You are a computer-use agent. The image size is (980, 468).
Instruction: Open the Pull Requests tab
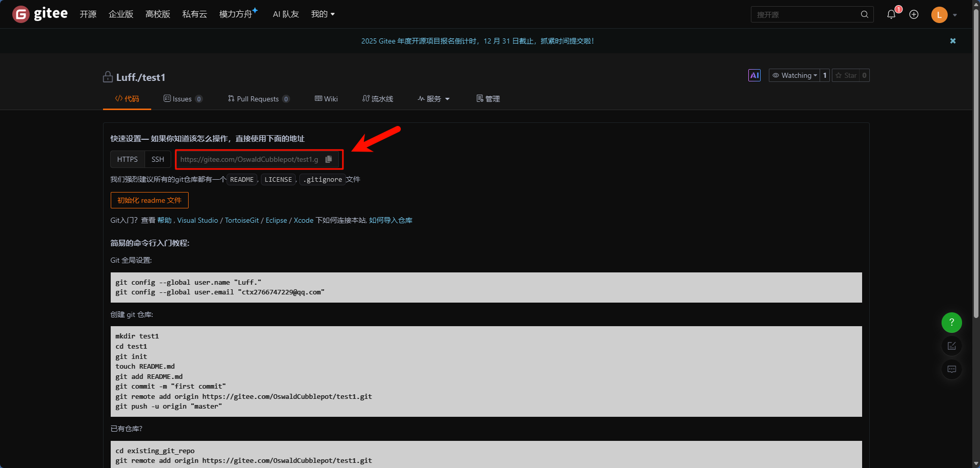pyautogui.click(x=259, y=99)
